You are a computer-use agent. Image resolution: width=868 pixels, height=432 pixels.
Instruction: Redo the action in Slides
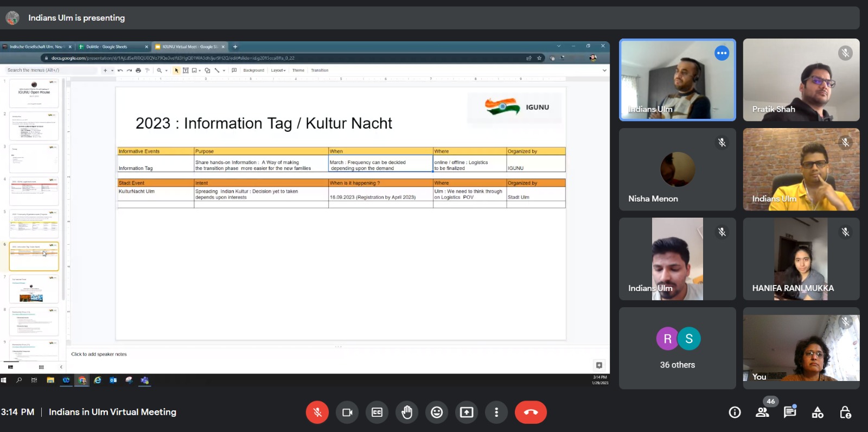point(129,70)
